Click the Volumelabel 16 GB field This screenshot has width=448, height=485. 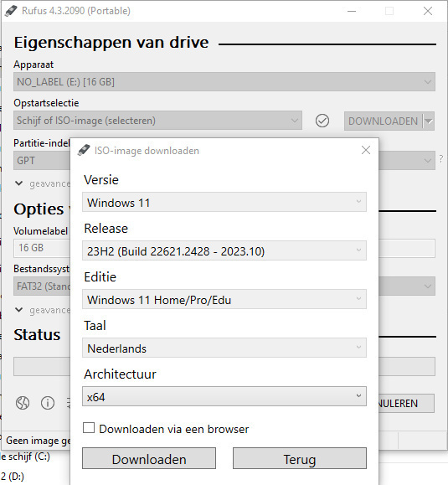42,248
